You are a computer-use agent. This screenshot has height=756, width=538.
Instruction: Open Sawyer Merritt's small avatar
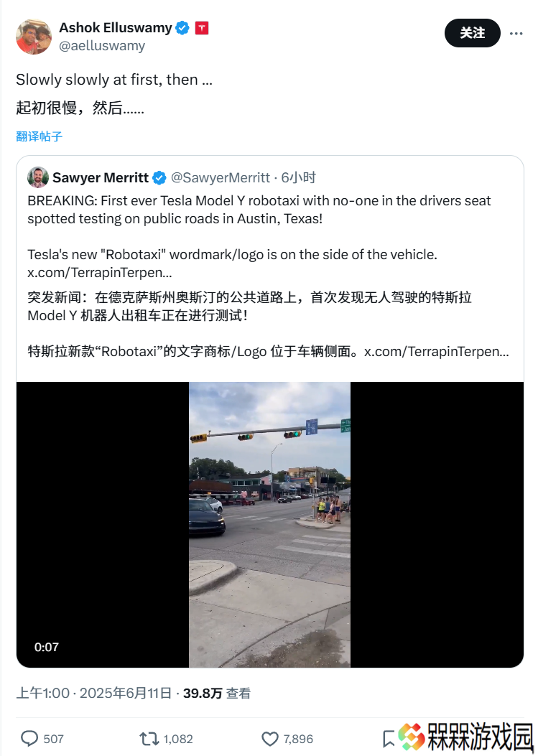click(x=38, y=177)
